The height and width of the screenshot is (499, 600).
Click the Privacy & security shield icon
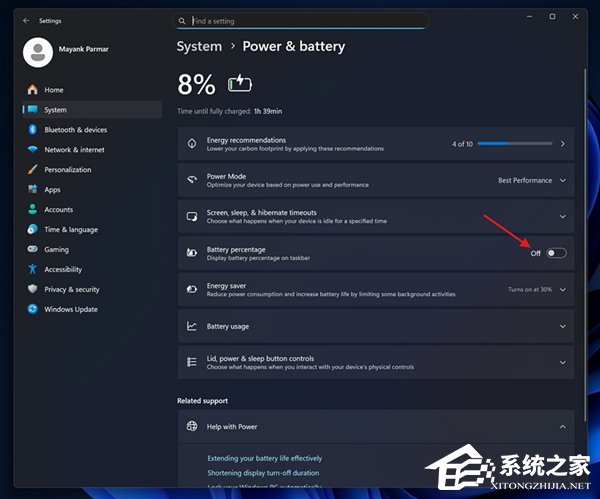point(33,289)
